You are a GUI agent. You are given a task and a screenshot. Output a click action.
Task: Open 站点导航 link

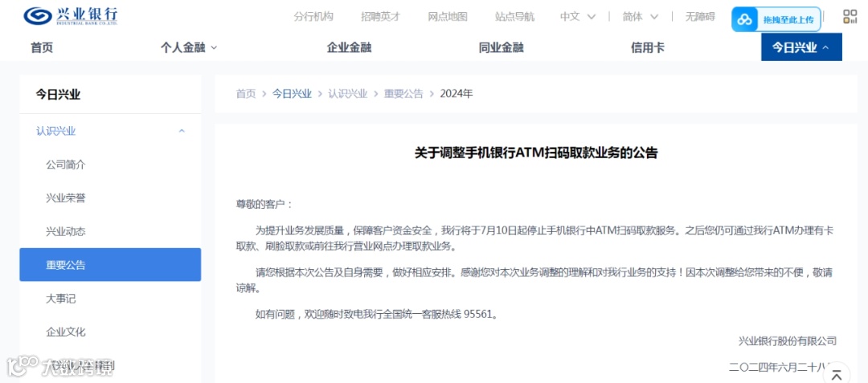tap(515, 17)
